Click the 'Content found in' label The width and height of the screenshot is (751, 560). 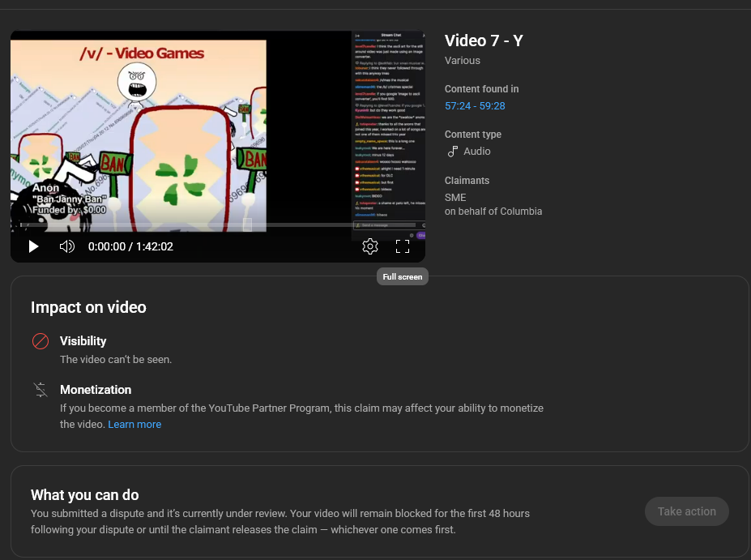[x=481, y=88]
